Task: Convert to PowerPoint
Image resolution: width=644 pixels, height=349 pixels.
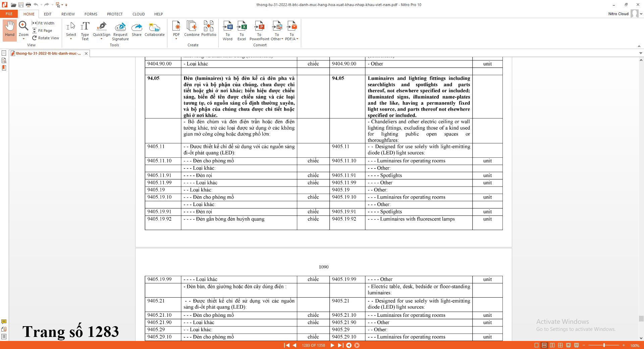Action: tap(259, 31)
